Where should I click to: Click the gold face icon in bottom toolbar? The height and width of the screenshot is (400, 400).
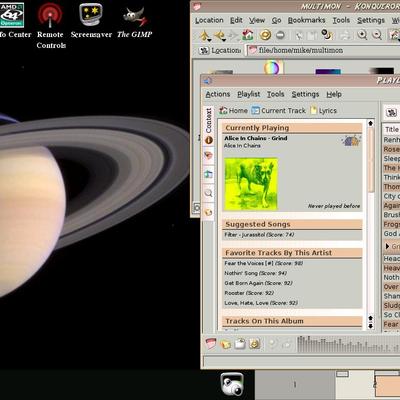tap(254, 344)
